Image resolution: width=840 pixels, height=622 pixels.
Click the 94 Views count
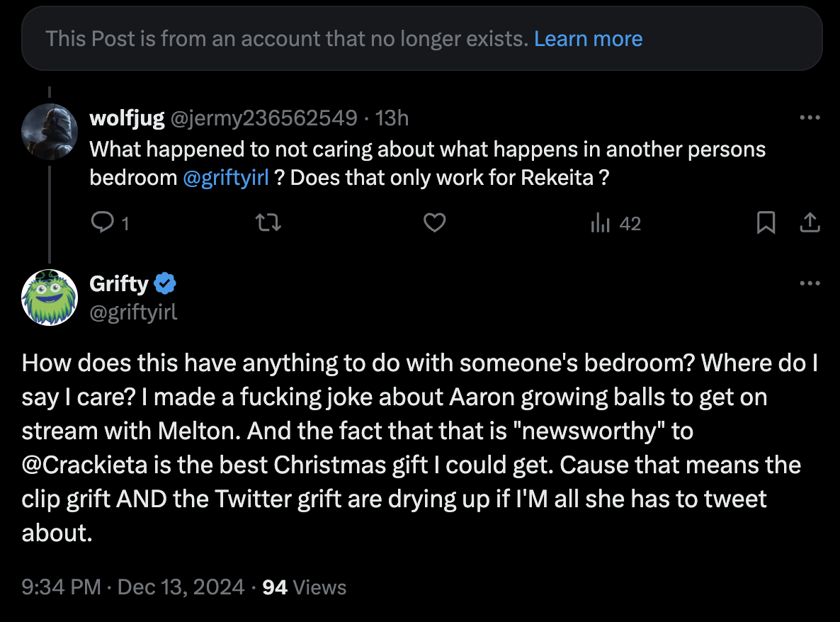point(305,587)
